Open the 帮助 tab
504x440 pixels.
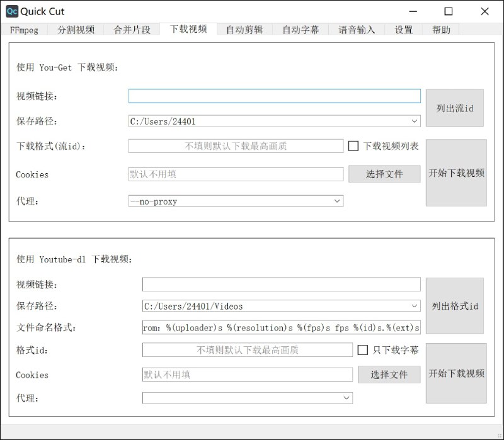(441, 30)
